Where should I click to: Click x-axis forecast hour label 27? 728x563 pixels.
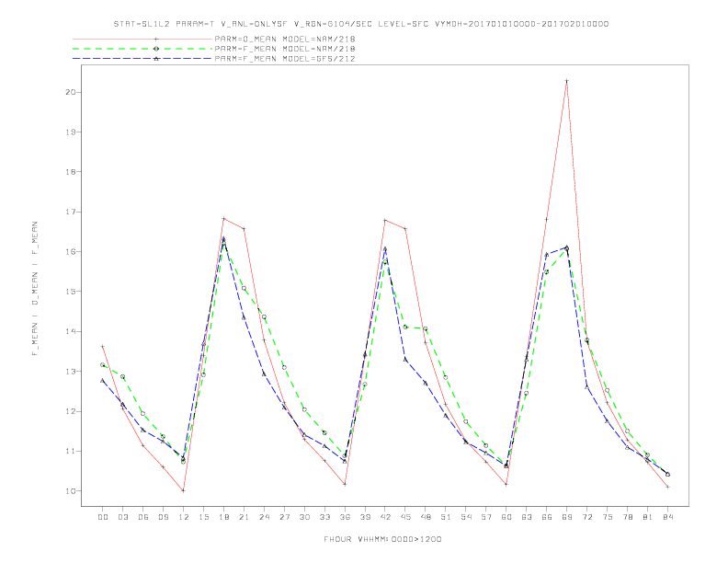284,517
